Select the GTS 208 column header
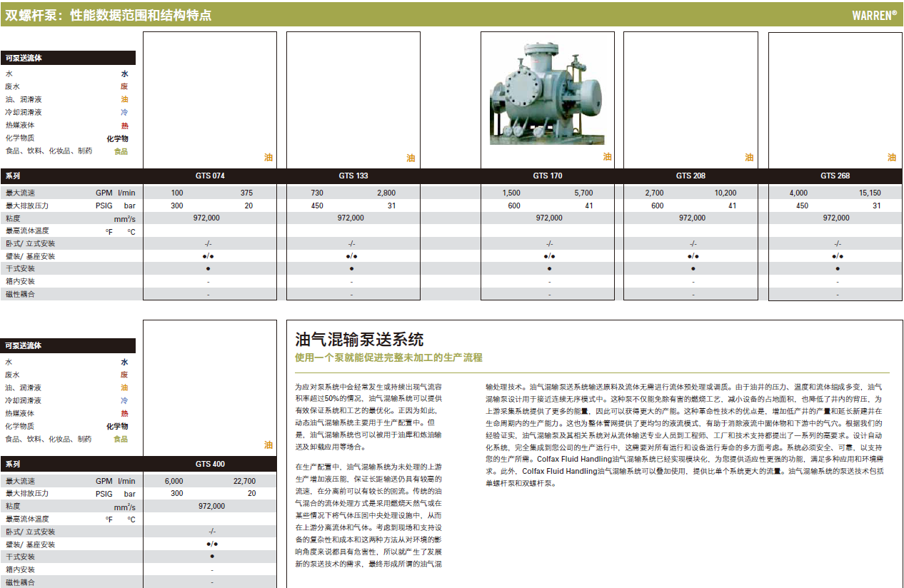Image resolution: width=904 pixels, height=588 pixels. tap(690, 176)
